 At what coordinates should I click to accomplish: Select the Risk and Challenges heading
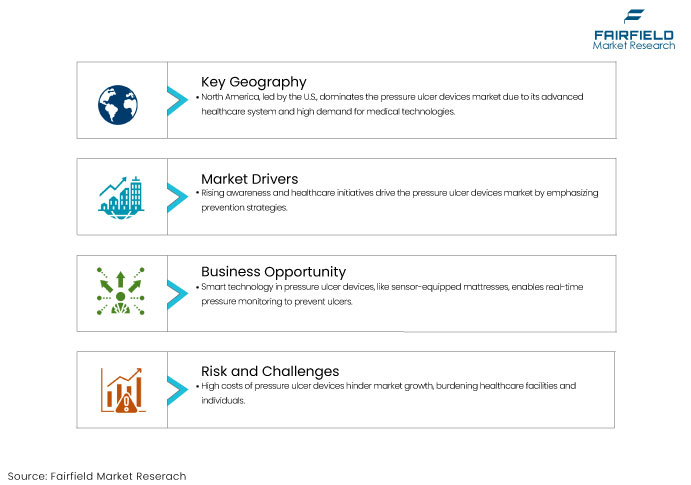(270, 371)
